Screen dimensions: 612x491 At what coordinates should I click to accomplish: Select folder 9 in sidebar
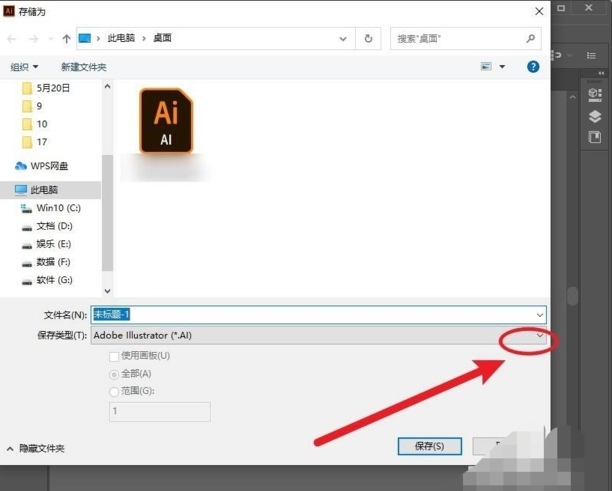(32, 106)
